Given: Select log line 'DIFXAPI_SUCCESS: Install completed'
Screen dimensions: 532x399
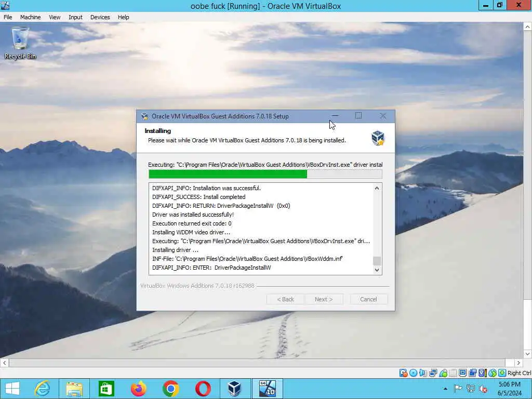Looking at the screenshot, I should pos(198,197).
